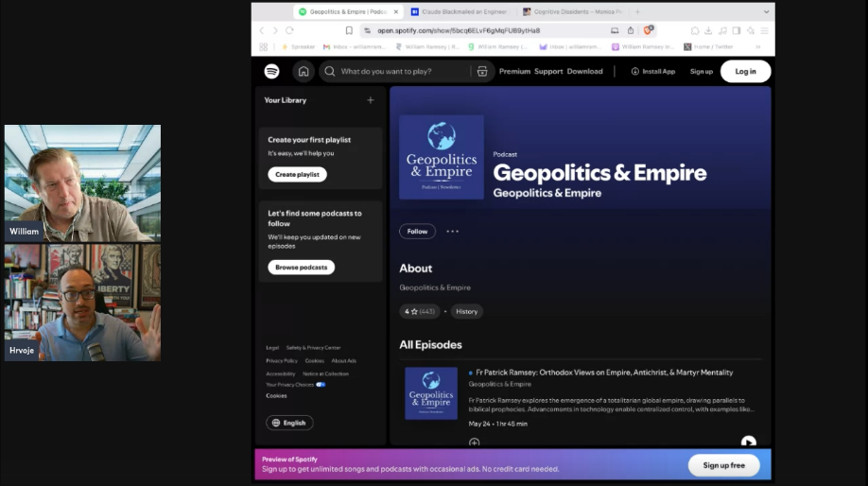
Task: Click the Legal footer link
Action: (x=272, y=348)
